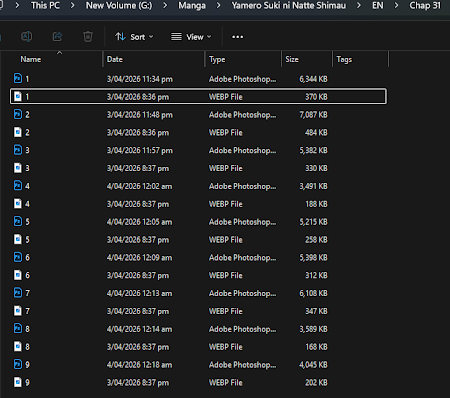Select WEBP file 9 icon

(x=18, y=382)
